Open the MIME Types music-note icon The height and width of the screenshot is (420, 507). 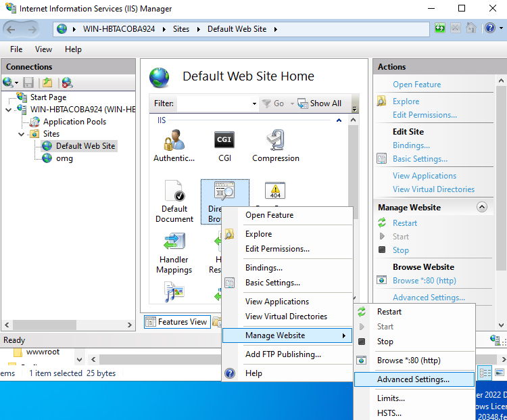tap(174, 292)
